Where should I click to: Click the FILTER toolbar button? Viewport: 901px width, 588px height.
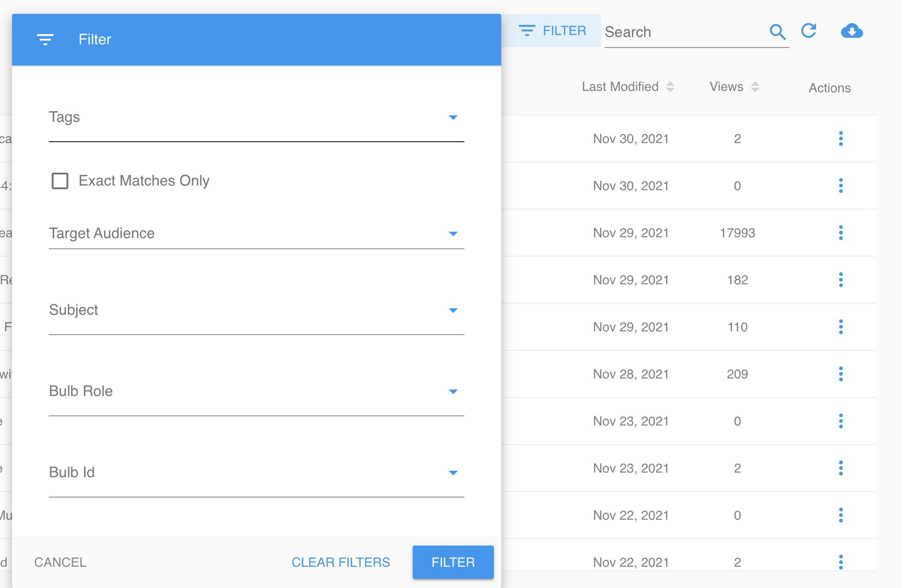click(x=552, y=30)
